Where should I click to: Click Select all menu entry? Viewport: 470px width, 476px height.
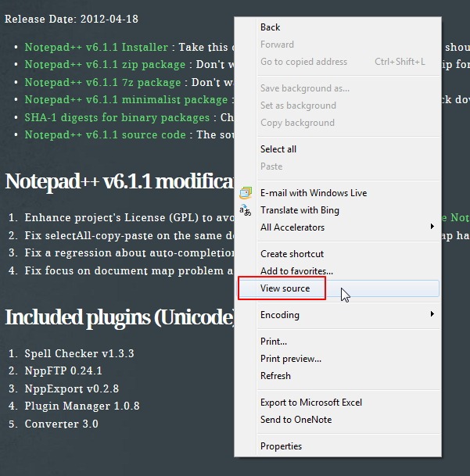pyautogui.click(x=278, y=149)
